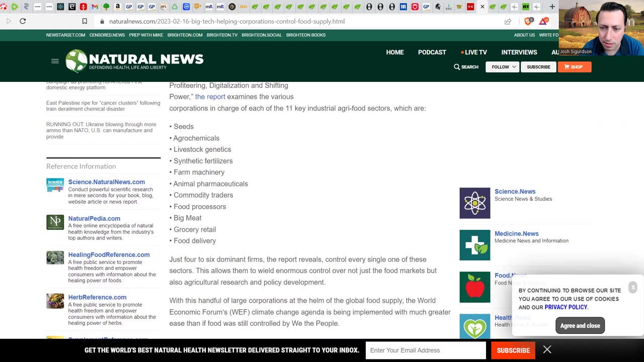This screenshot has width=644, height=362.
Task: Open Science.News sidebar link
Action: [515, 192]
